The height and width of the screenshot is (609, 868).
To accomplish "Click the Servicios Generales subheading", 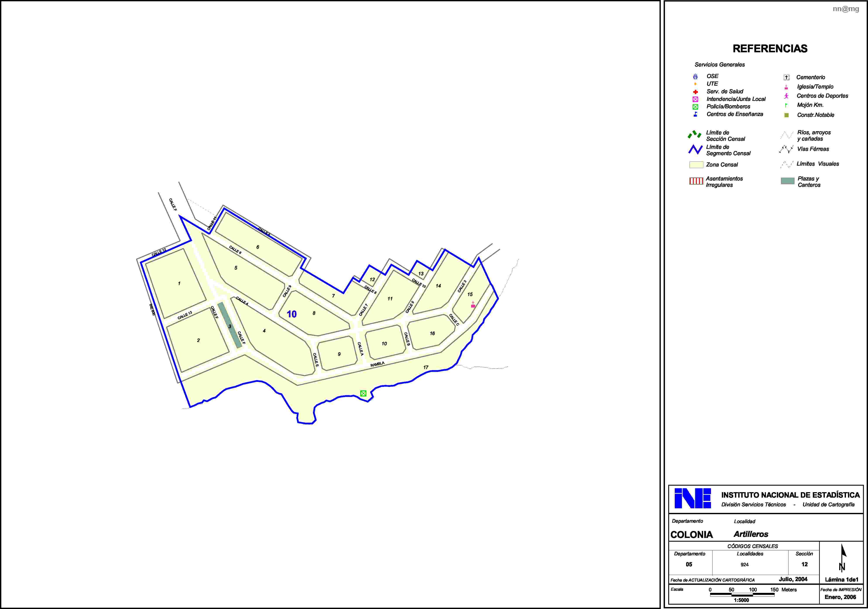I will click(x=720, y=65).
